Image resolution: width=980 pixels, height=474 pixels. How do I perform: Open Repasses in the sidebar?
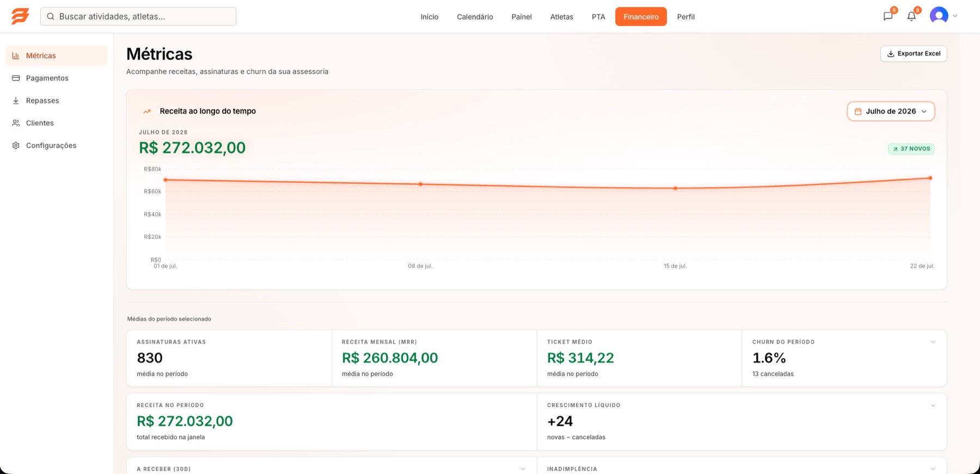tap(57, 101)
